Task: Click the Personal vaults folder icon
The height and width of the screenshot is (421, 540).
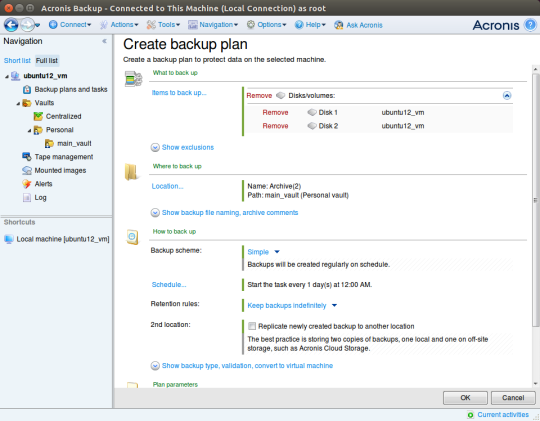Action: [x=38, y=130]
